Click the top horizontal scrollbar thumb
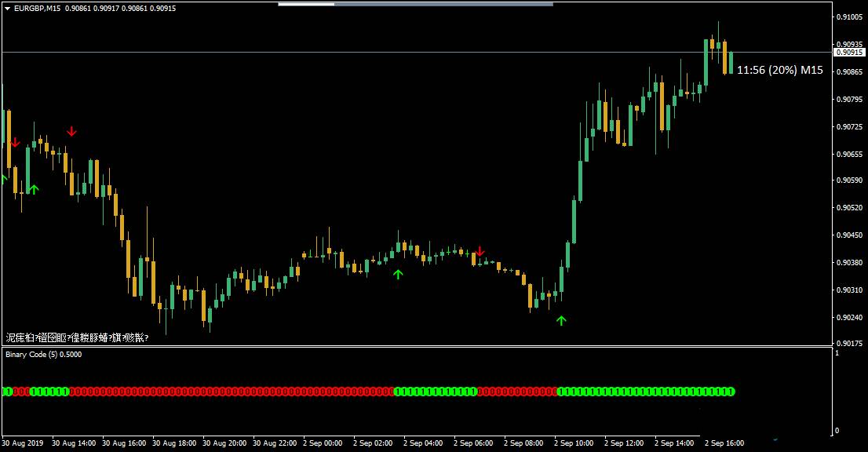The image size is (868, 452). (x=306, y=4)
